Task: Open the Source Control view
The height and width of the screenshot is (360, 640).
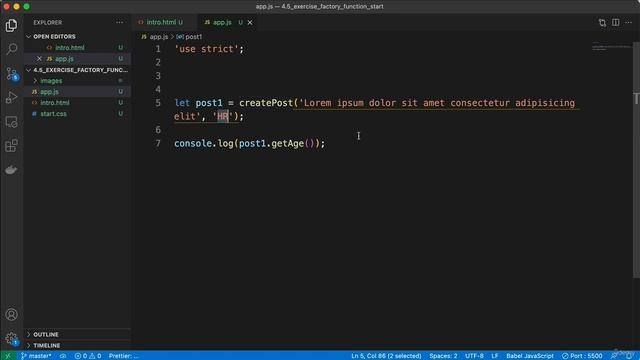Action: tap(11, 74)
